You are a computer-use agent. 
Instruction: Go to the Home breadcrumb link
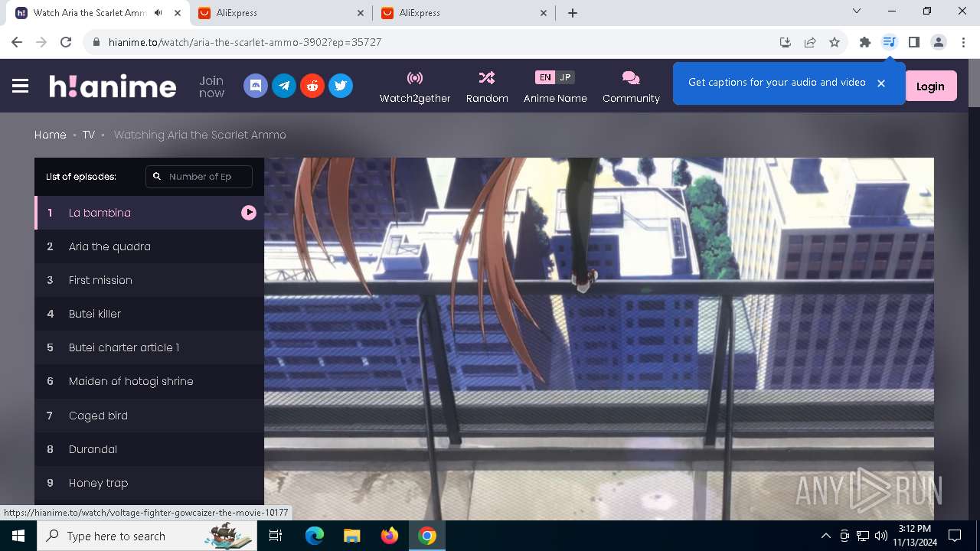(x=51, y=135)
